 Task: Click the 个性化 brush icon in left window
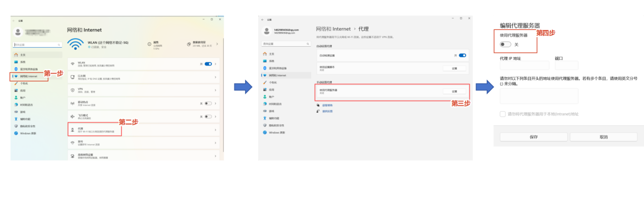[16, 83]
